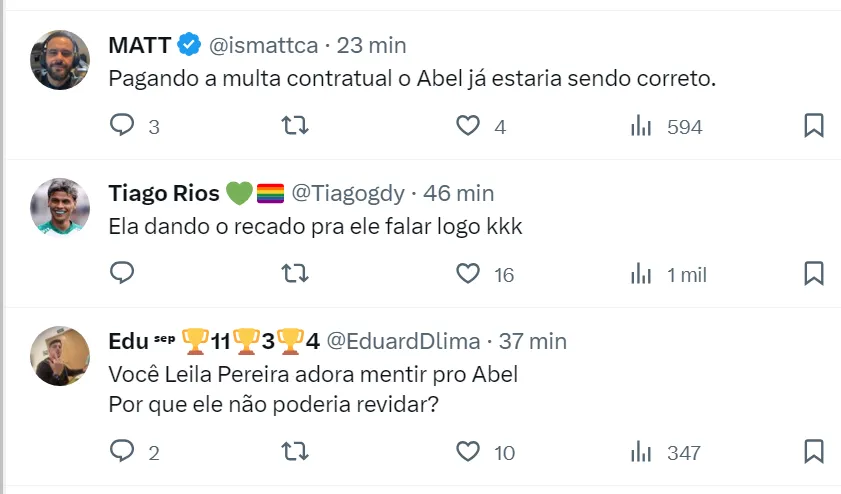Screen dimensions: 841x494
Task: Reply to Tiago Rios's tweet
Action: click(x=122, y=273)
